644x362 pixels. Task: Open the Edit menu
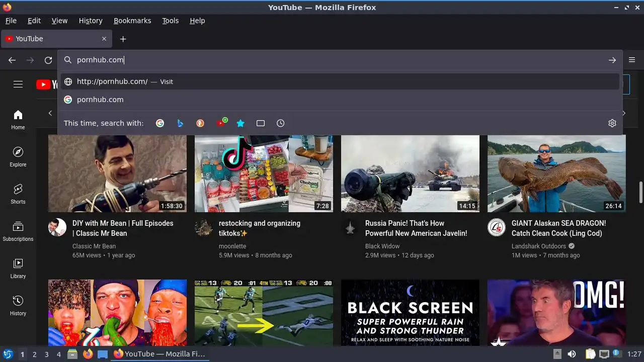pyautogui.click(x=34, y=21)
